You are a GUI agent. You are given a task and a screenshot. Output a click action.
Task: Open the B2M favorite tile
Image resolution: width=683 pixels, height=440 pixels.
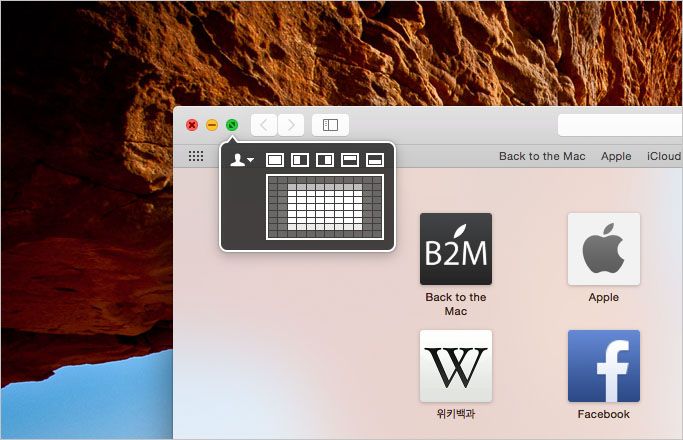click(x=456, y=249)
